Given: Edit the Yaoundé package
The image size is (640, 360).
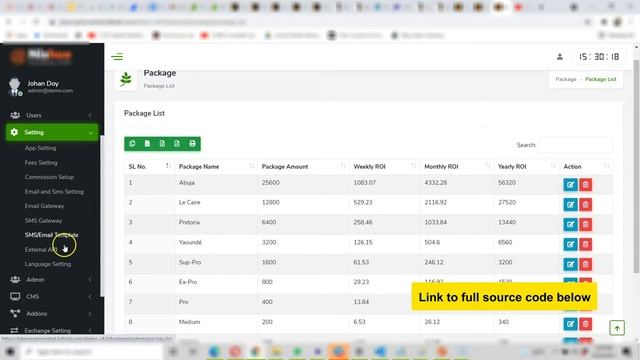Looking at the screenshot, I should point(570,244).
